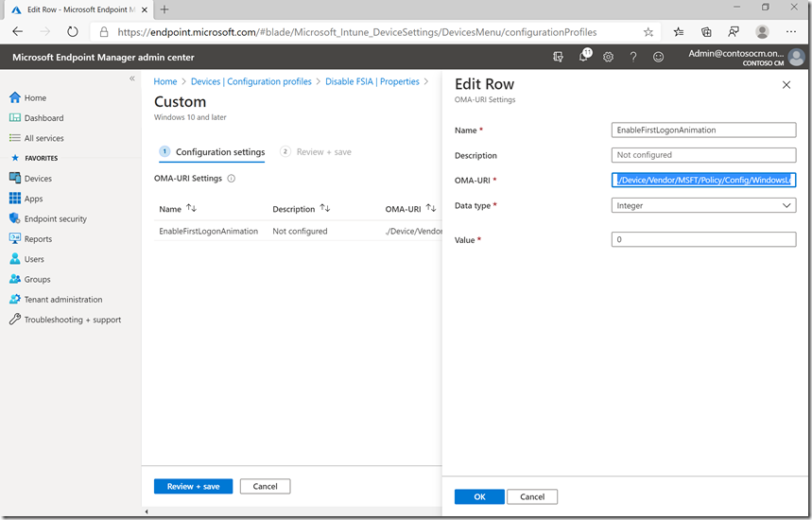Select the Configuration settings step
The width and height of the screenshot is (812, 520).
click(219, 151)
